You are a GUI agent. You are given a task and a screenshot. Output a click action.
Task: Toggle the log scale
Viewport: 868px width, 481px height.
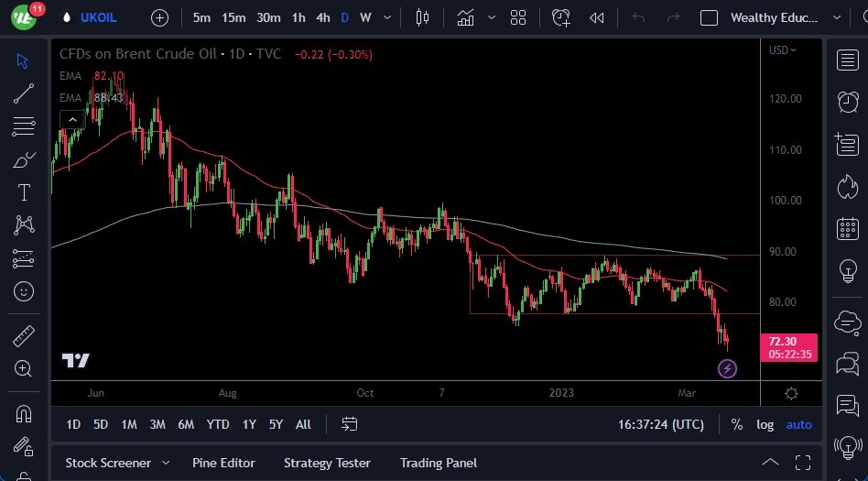click(x=765, y=424)
